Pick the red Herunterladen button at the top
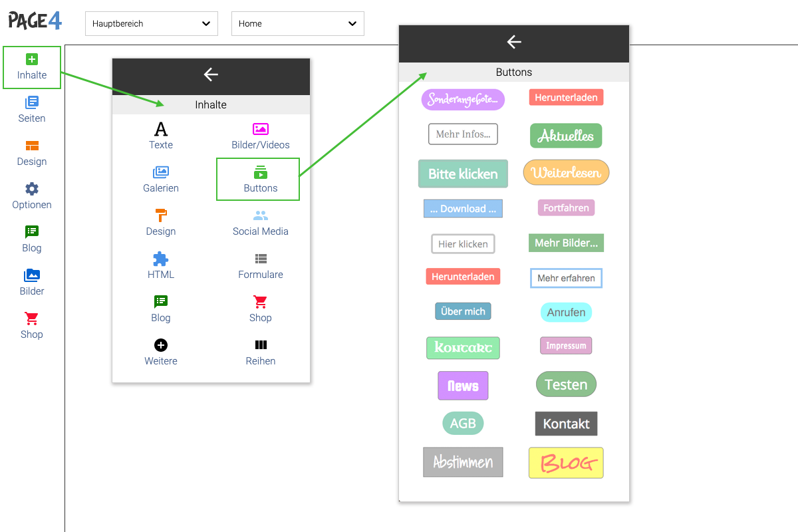The image size is (798, 532). (x=566, y=98)
